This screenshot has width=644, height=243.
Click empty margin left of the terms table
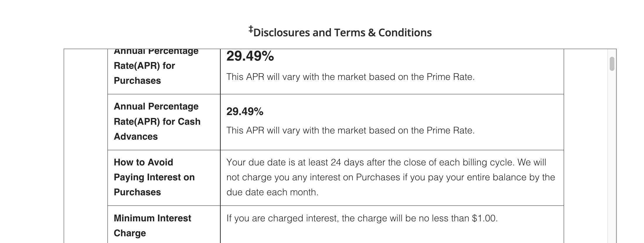(86, 146)
